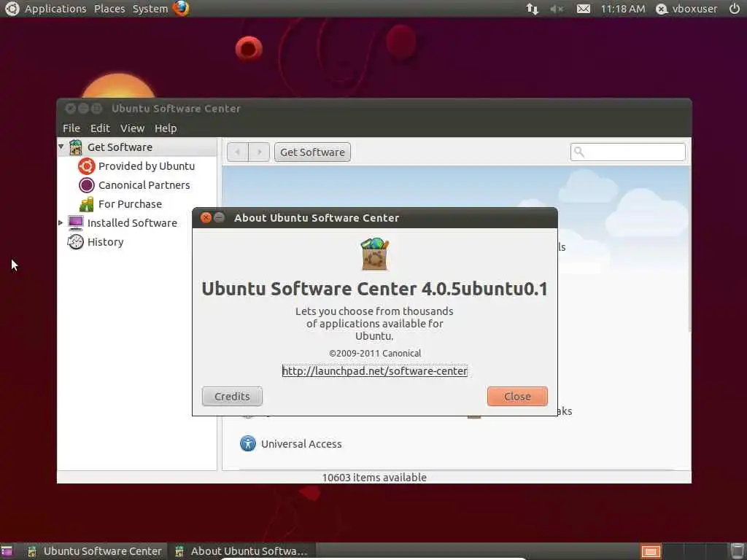Switch to Ubuntu Software Center taskbar entry

(x=95, y=551)
